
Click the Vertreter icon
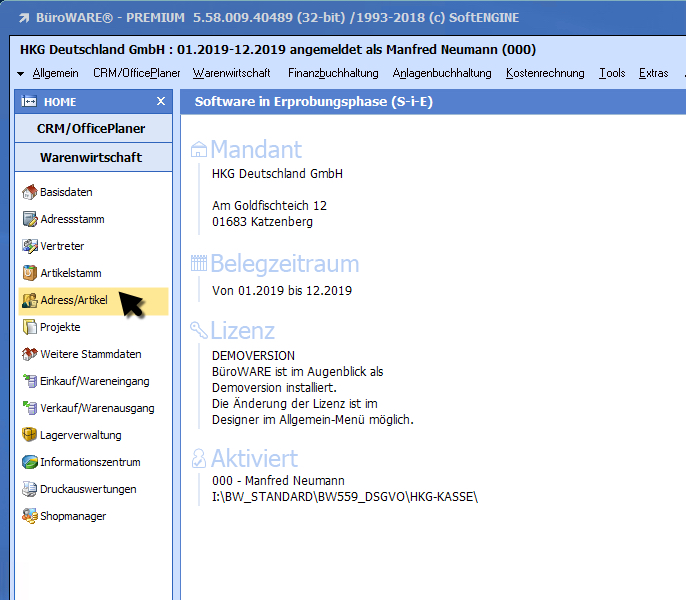29,246
